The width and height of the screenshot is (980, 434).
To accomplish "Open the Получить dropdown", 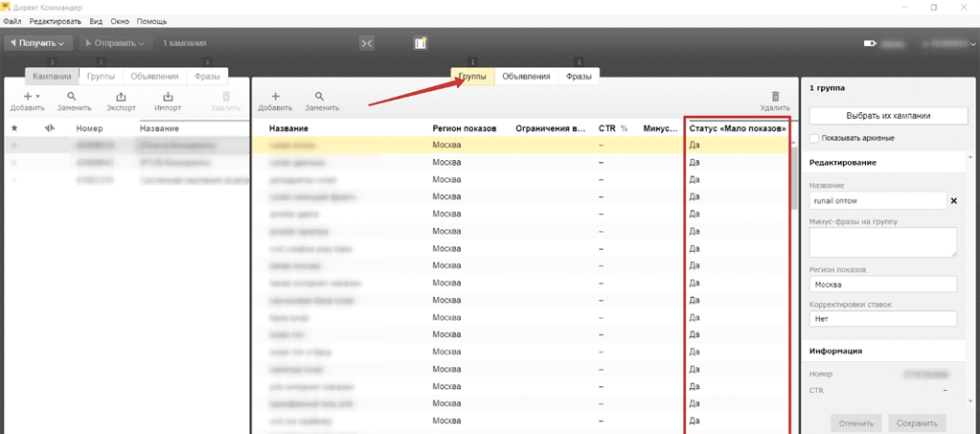I will point(38,43).
